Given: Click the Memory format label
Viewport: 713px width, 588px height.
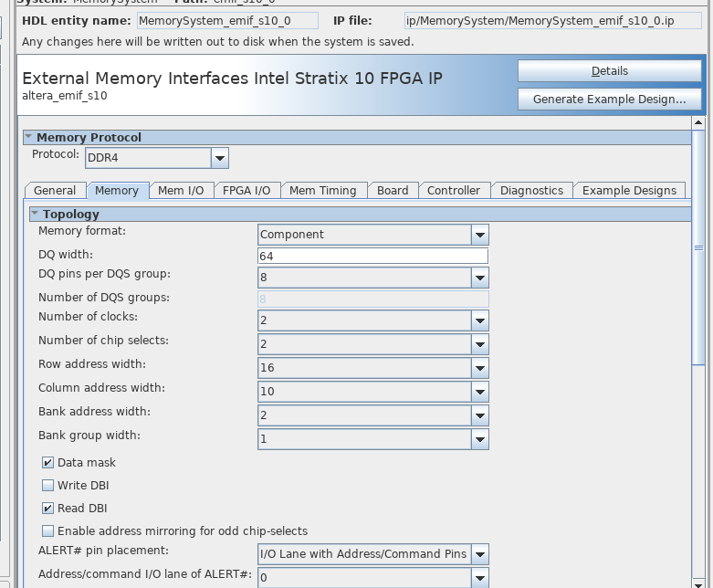Looking at the screenshot, I should click(x=82, y=231).
